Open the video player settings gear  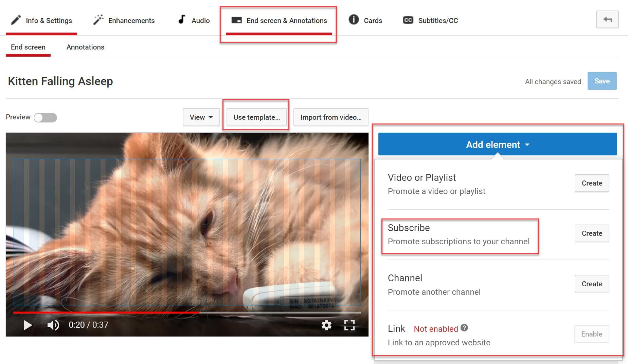(326, 325)
